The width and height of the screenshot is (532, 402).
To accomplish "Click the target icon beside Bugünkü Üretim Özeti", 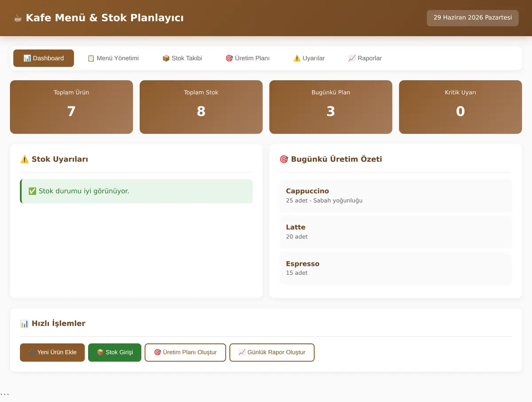I will (284, 159).
